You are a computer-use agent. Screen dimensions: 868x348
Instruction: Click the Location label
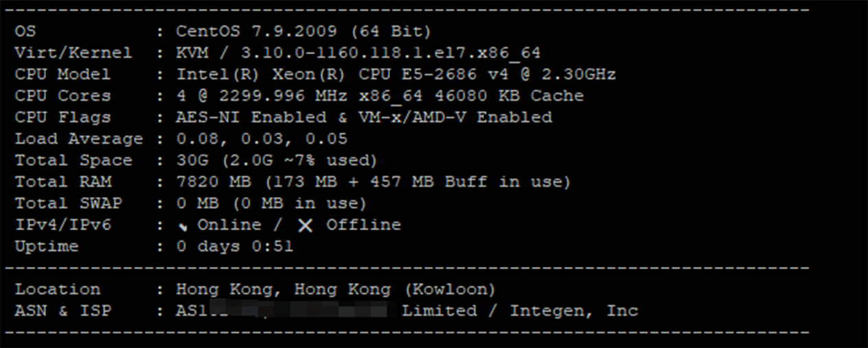[x=58, y=290]
